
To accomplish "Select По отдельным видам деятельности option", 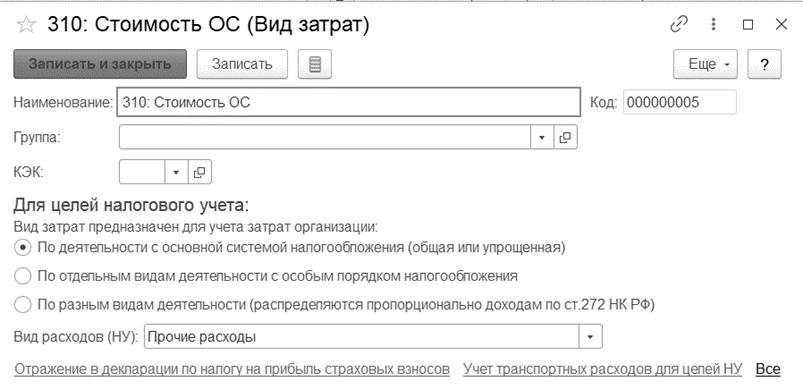I will (265, 276).
